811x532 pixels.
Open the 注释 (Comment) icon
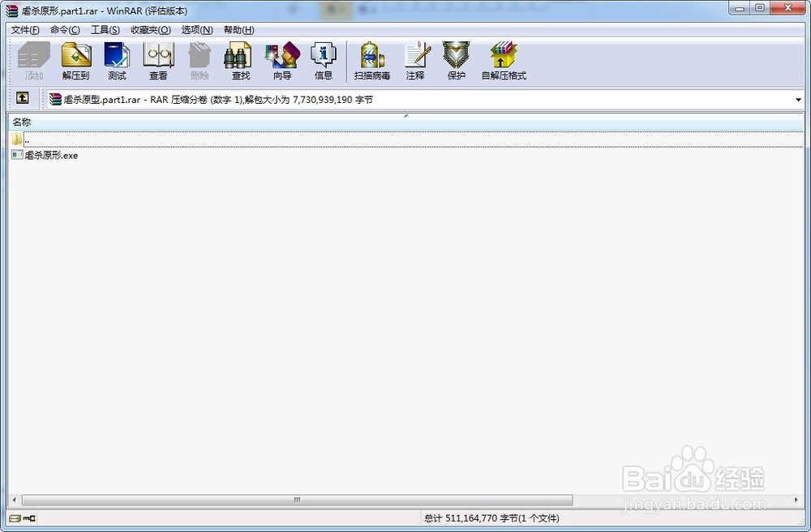coord(415,61)
